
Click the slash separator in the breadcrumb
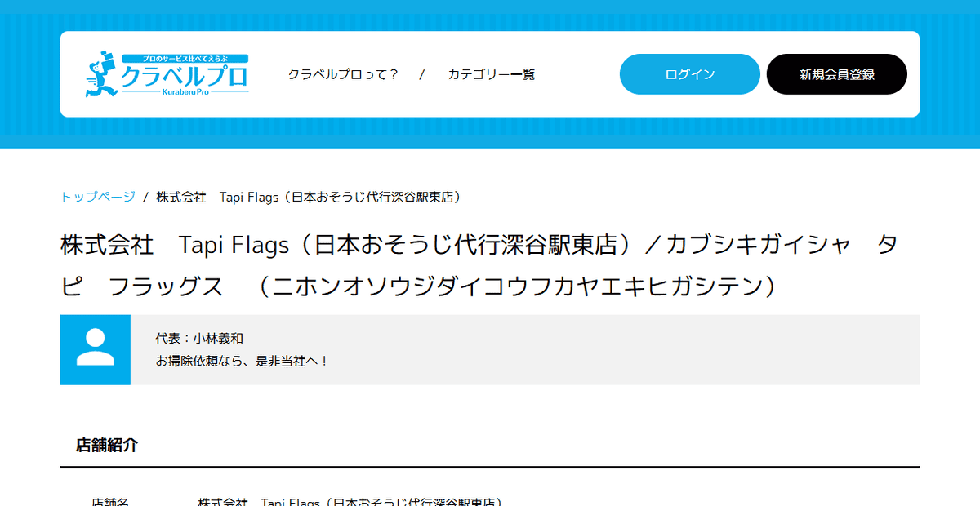pos(145,197)
